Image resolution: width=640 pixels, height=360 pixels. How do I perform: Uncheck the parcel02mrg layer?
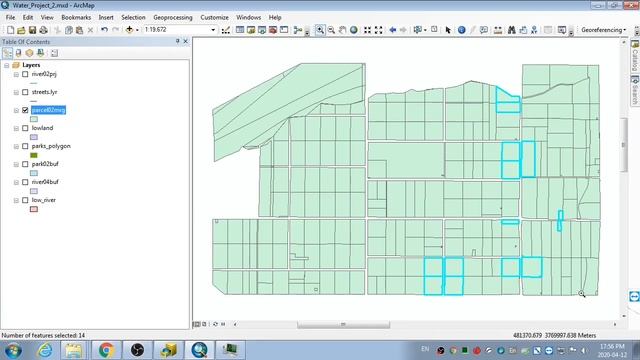[x=25, y=110]
